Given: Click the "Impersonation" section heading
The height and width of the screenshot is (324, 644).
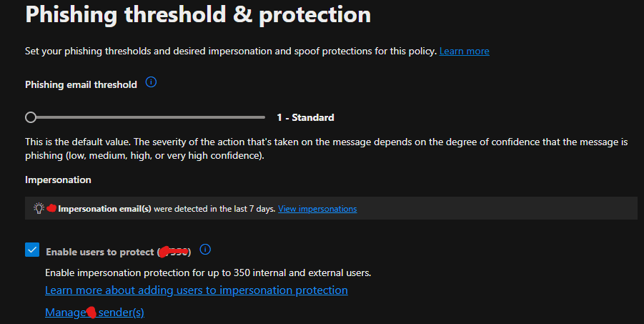Looking at the screenshot, I should click(x=58, y=180).
